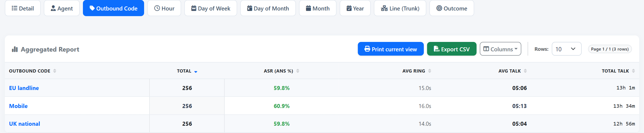Screen dimensions: 644x133
Task: Click the Avg Ring value 14.0s
Action: click(425, 124)
